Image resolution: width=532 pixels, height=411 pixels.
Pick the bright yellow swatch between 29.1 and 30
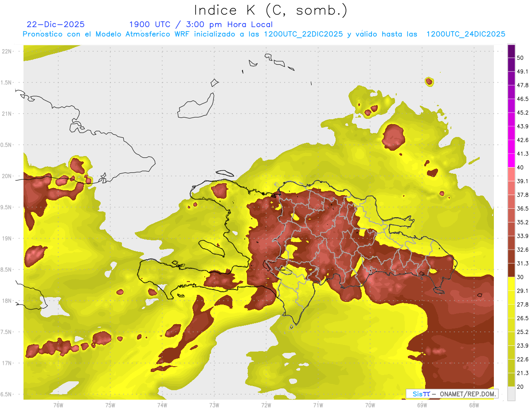tap(511, 284)
